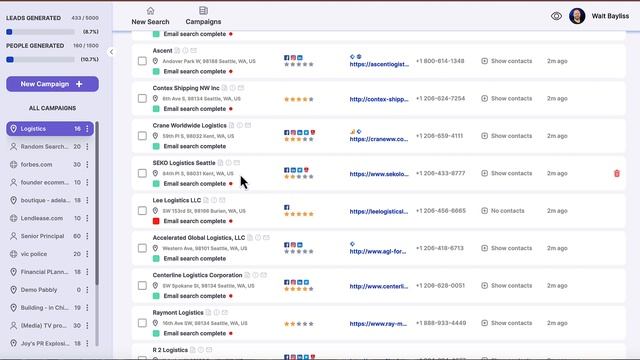Open the info icon beside Crane Worldwide Logistics
This screenshot has height=360, width=640.
[240, 126]
